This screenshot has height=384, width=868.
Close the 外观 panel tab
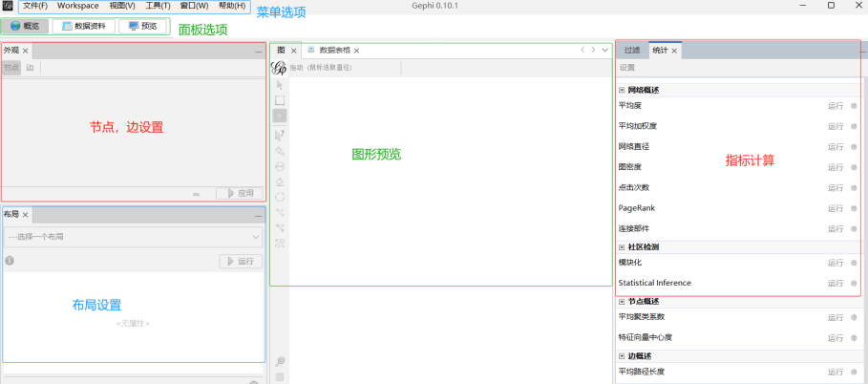tap(26, 51)
